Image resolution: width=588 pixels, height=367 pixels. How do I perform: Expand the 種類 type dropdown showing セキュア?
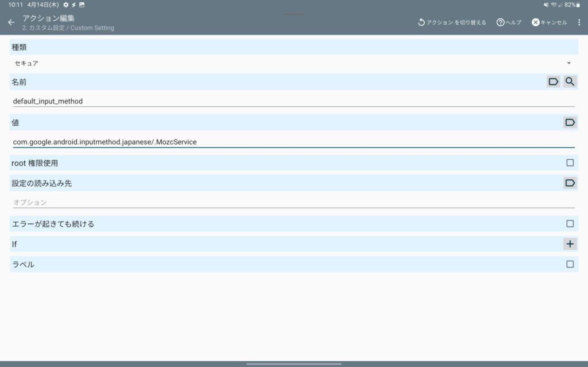click(293, 63)
